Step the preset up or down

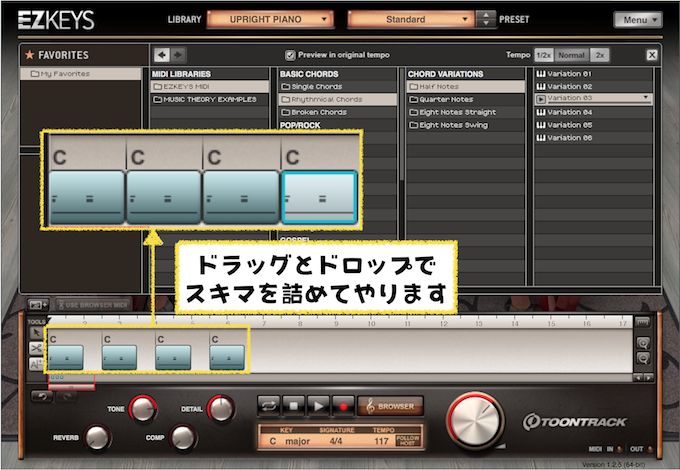click(x=486, y=19)
